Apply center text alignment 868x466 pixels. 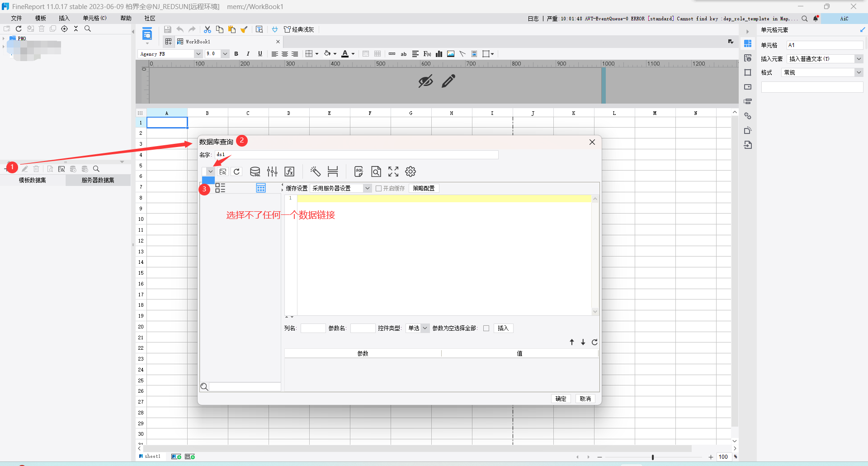[285, 54]
